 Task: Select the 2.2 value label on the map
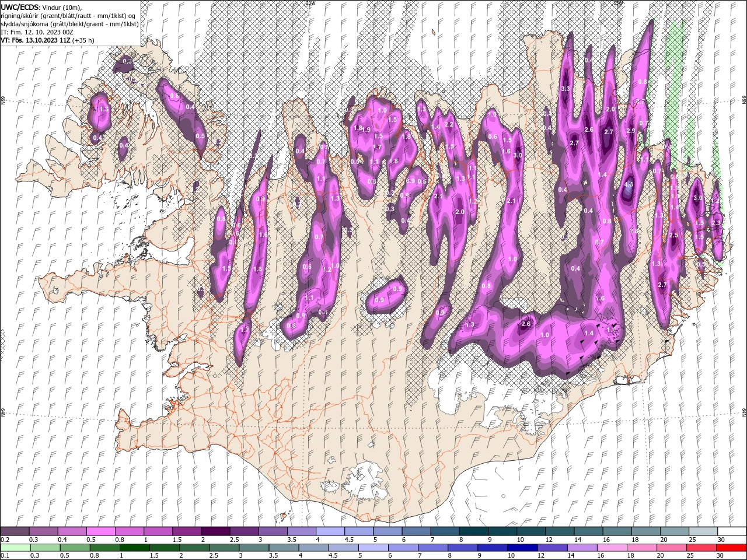click(x=449, y=124)
